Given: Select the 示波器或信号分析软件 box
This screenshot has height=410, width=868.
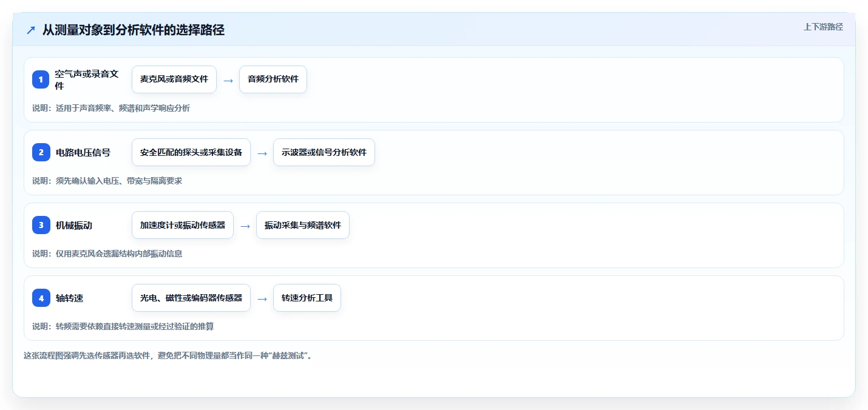Looking at the screenshot, I should click(x=324, y=152).
